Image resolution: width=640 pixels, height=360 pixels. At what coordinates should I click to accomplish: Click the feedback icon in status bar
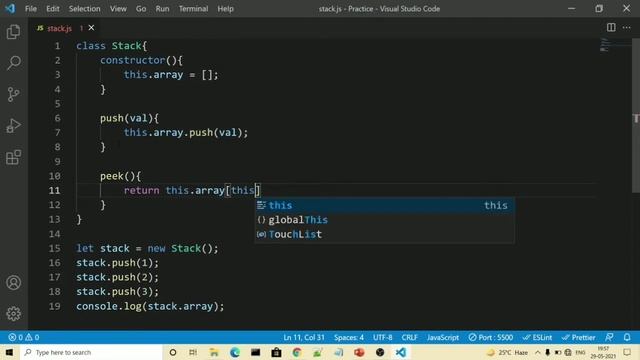(x=609, y=338)
